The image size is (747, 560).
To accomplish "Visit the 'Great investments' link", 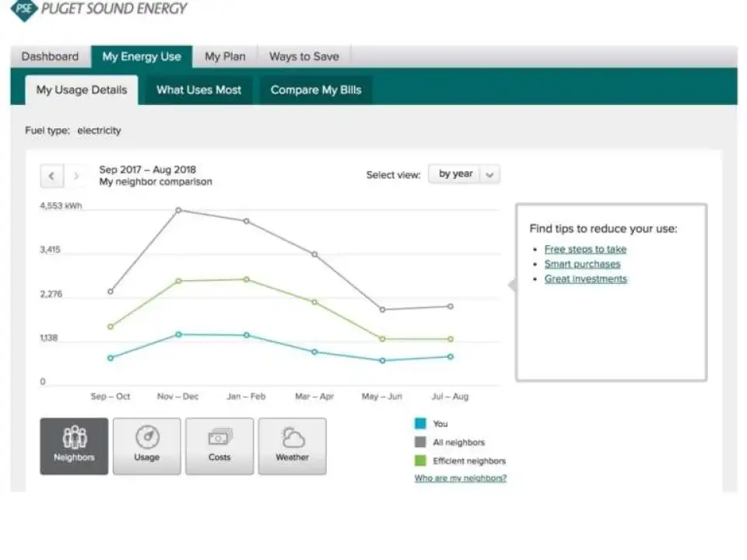I will (x=585, y=278).
